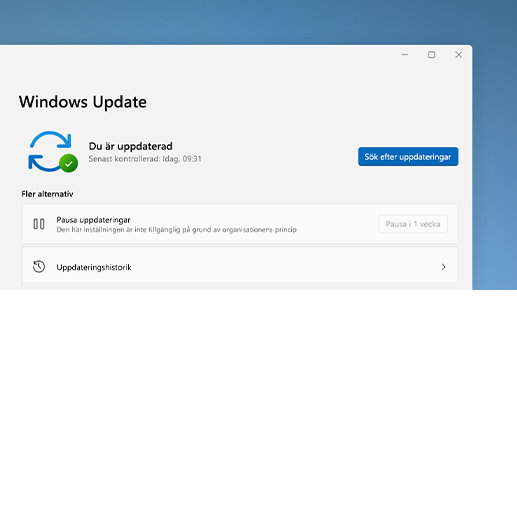Click the Du är uppdaterad status text
The width and height of the screenshot is (517, 517).
[x=131, y=146]
